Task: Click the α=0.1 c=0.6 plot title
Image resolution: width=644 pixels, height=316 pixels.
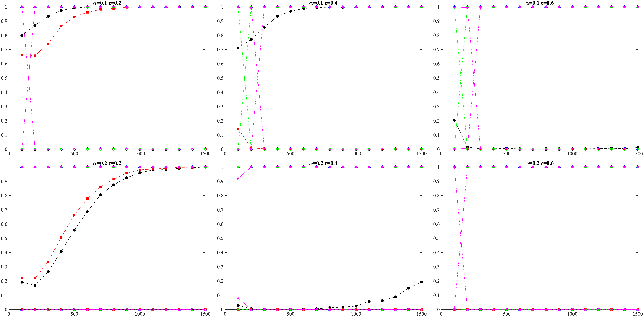Action: (539, 3)
